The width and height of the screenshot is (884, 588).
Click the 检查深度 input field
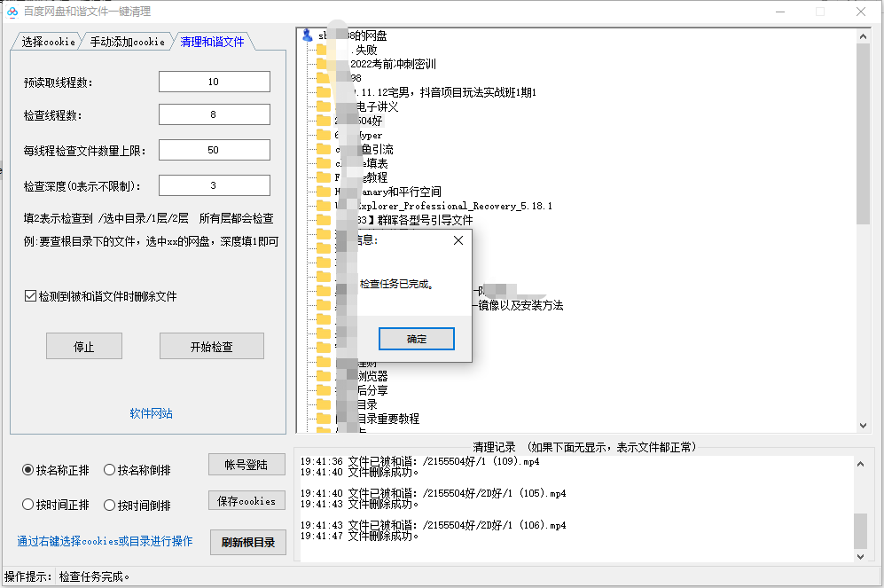[x=214, y=185]
